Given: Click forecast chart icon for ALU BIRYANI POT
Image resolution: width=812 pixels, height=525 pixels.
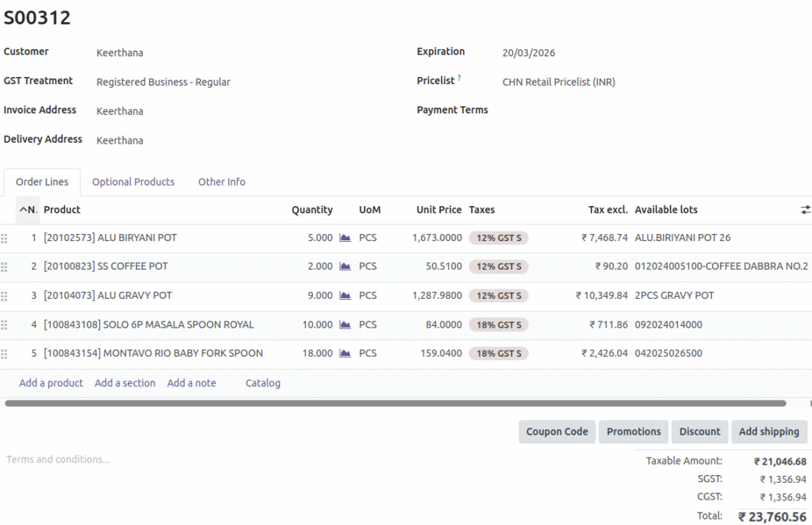Looking at the screenshot, I should click(345, 238).
